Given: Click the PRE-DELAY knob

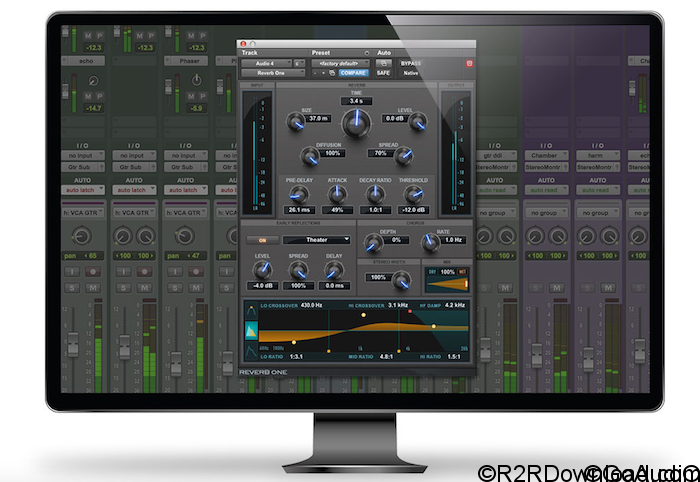Looking at the screenshot, I should (x=299, y=194).
